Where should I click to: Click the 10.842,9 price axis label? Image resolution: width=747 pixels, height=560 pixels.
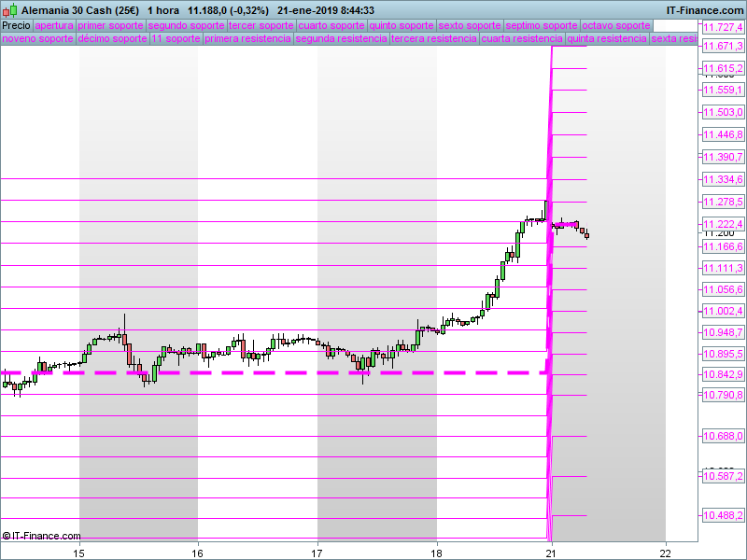(x=722, y=374)
